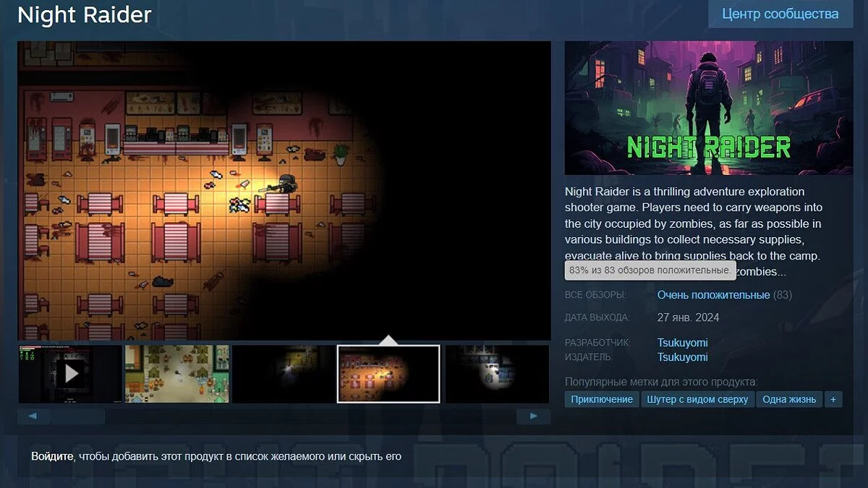This screenshot has width=868, height=488.
Task: Click the right arrow of thumbnail scroller
Action: pyautogui.click(x=534, y=416)
